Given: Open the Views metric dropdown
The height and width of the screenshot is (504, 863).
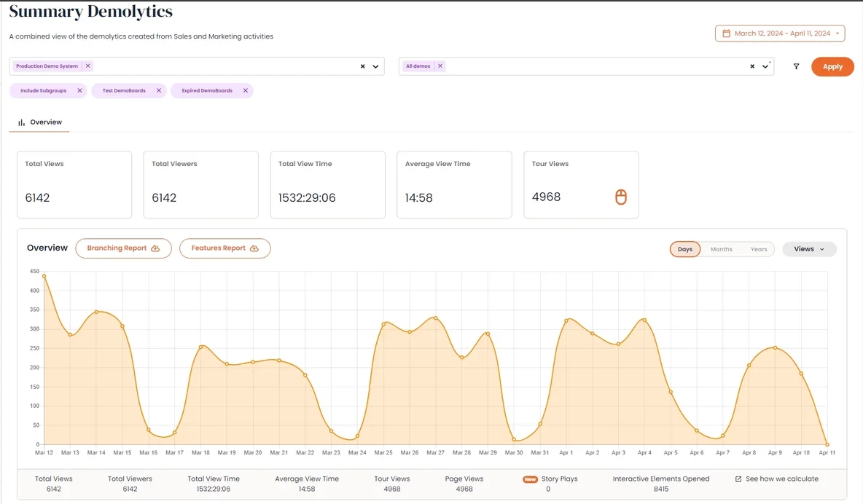Looking at the screenshot, I should click(x=809, y=249).
